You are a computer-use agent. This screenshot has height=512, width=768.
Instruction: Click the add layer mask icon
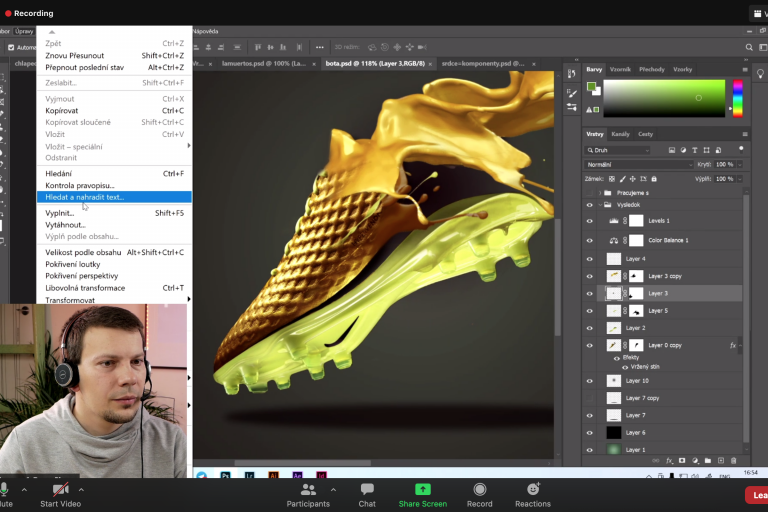point(682,460)
